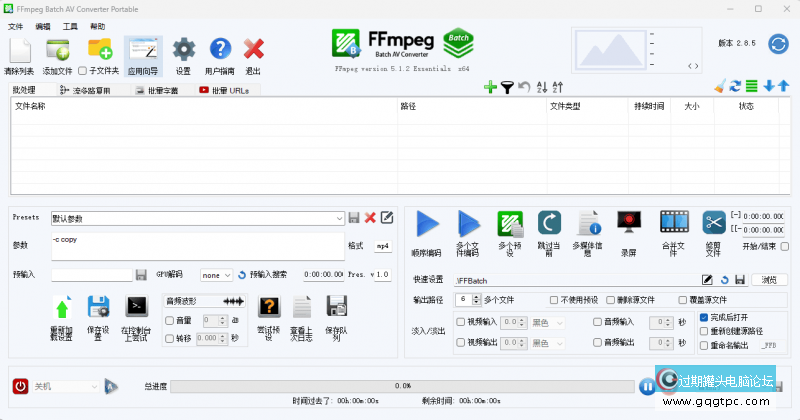The height and width of the screenshot is (420, 800).
Task: Expand the 关机 shutdown dropdown
Action: pyautogui.click(x=95, y=386)
